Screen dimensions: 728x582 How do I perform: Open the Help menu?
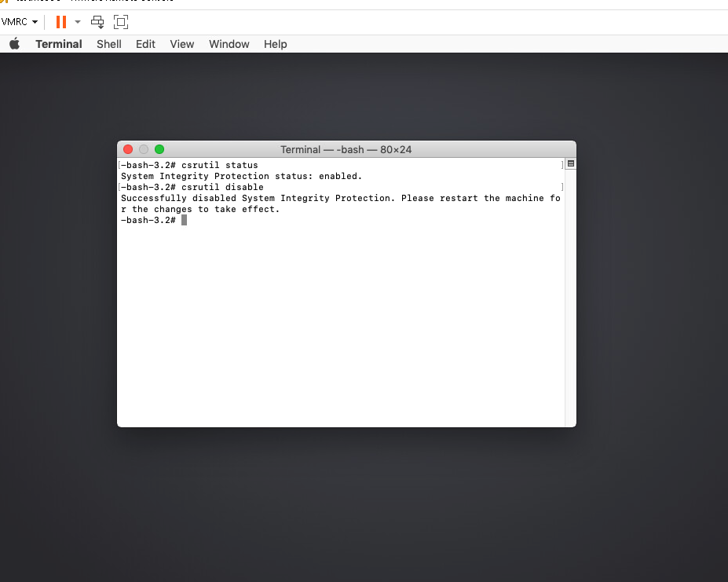[275, 44]
